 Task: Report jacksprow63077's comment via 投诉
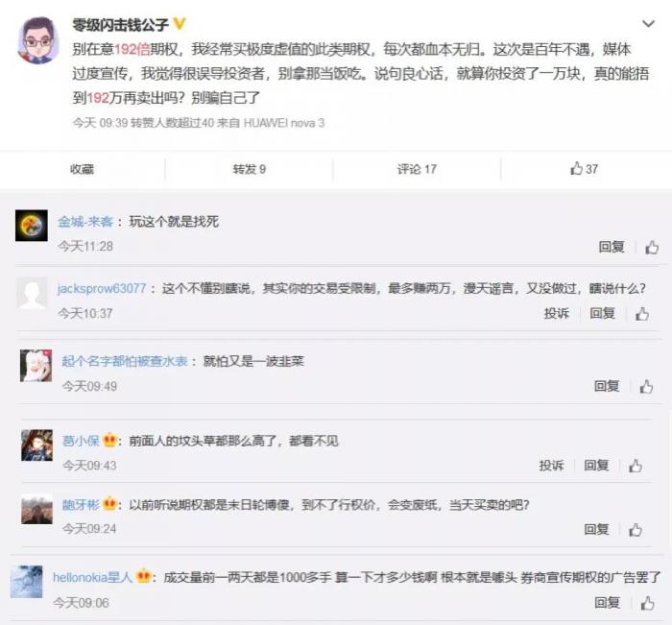coord(557,314)
